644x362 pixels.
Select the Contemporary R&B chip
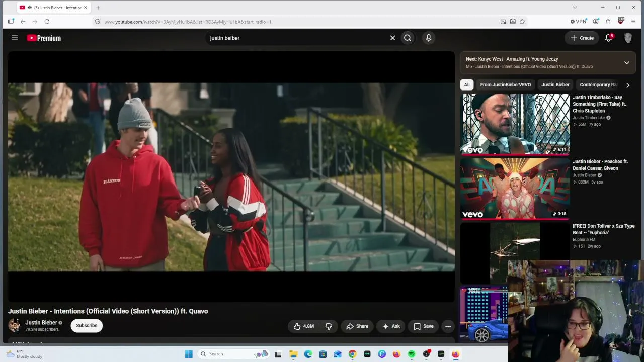click(x=598, y=85)
